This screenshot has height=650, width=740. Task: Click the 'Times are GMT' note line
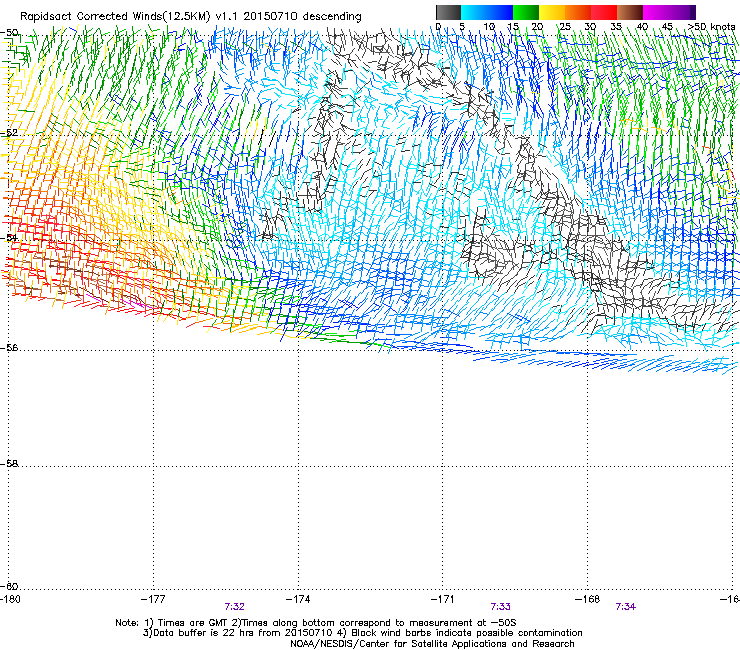316,623
